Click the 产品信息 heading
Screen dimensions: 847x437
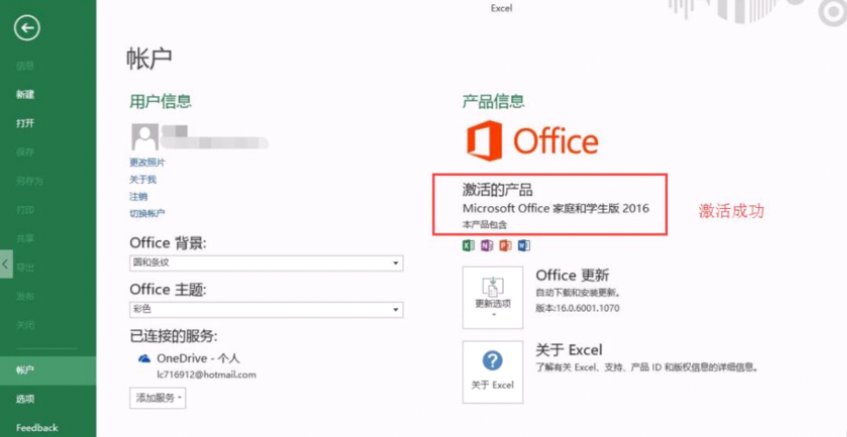493,101
